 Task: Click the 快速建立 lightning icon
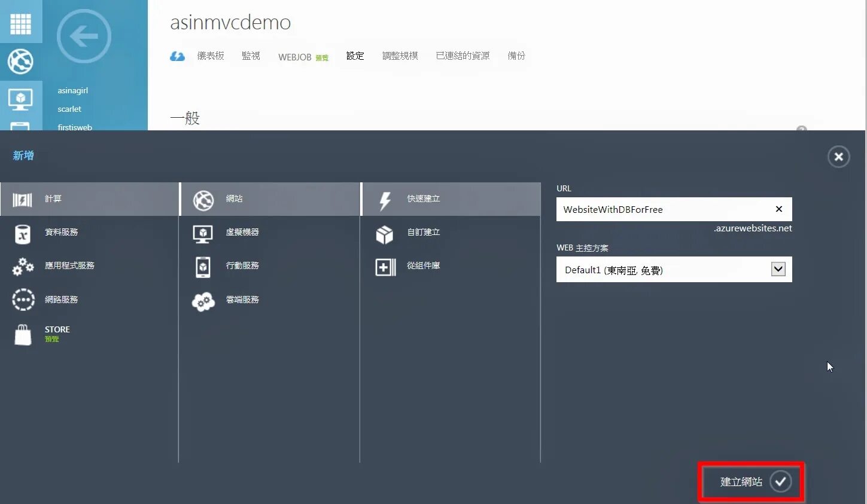(385, 201)
